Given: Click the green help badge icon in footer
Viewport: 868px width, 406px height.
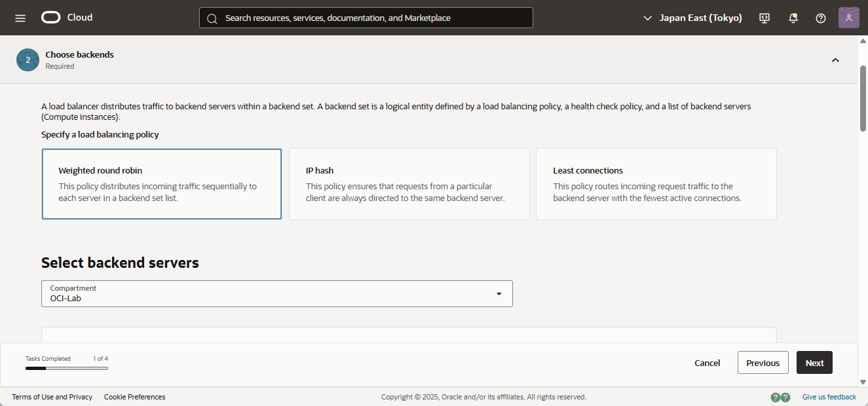Looking at the screenshot, I should [780, 397].
